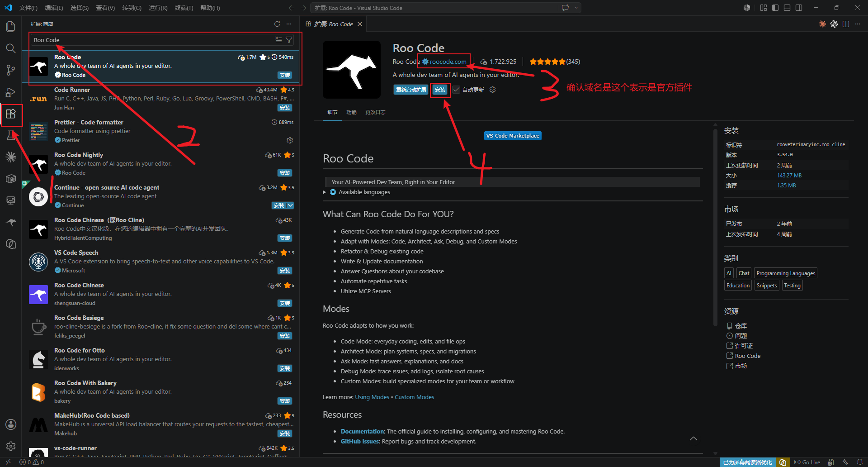Click the Programming Languages category tag

pos(786,273)
